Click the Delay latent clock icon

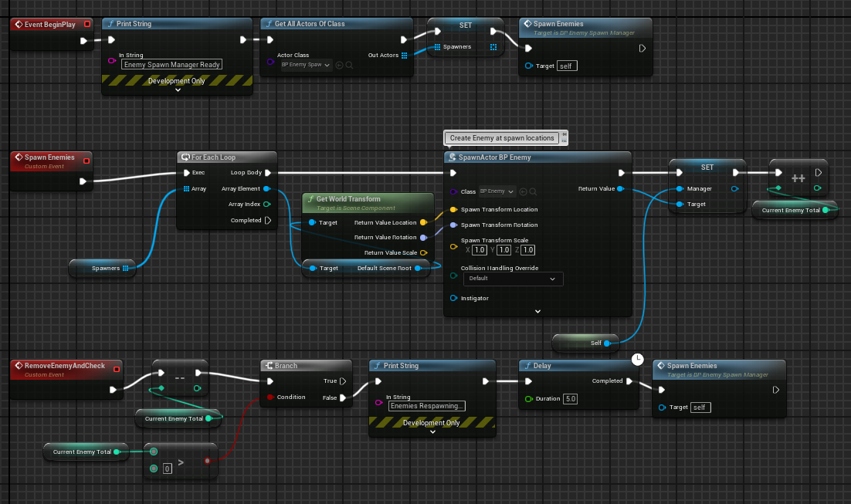(638, 359)
